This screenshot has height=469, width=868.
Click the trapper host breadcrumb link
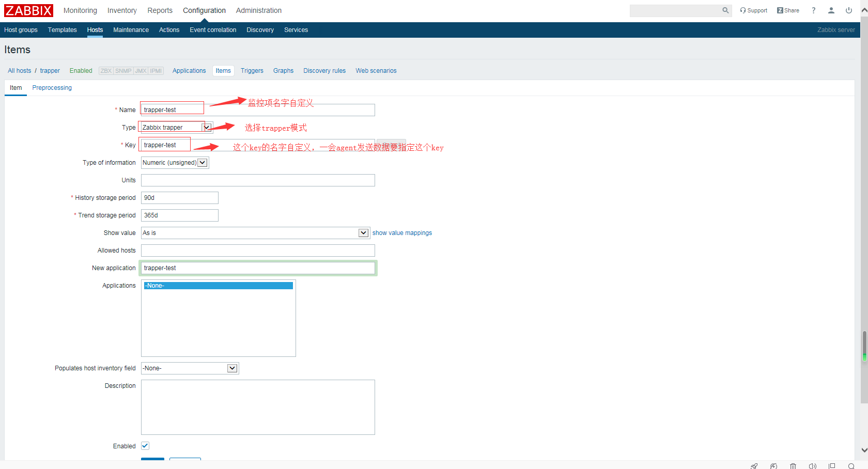(50, 71)
